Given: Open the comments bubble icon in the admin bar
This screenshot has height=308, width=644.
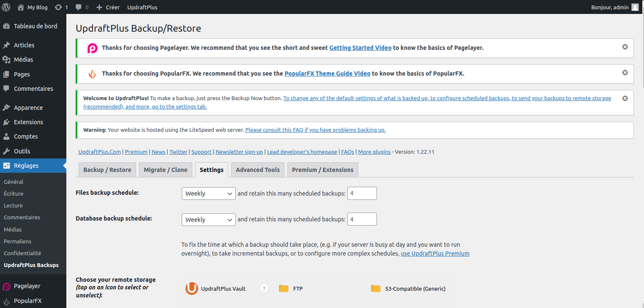Looking at the screenshot, I should click(79, 7).
